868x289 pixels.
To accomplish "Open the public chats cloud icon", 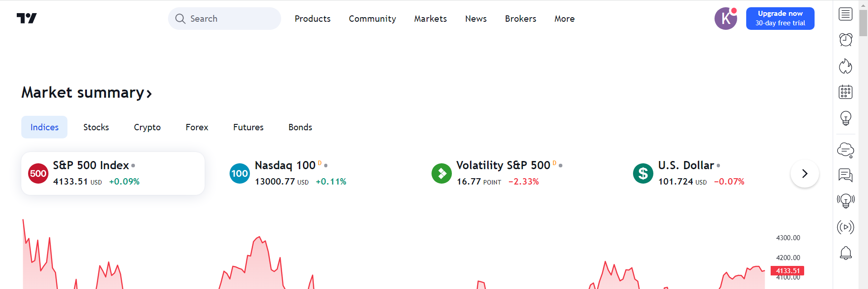I will coord(845,150).
